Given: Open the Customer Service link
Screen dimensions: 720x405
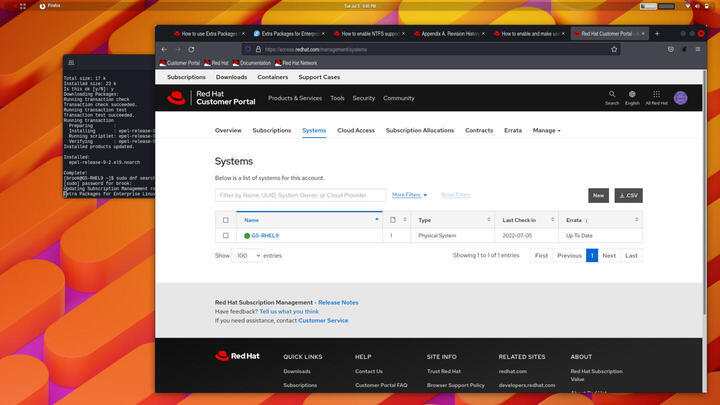Looking at the screenshot, I should 323,321.
